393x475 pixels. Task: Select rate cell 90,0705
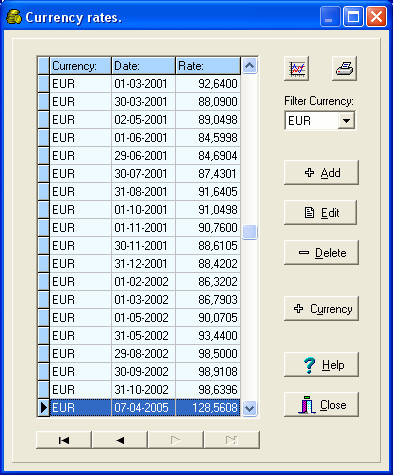point(208,318)
